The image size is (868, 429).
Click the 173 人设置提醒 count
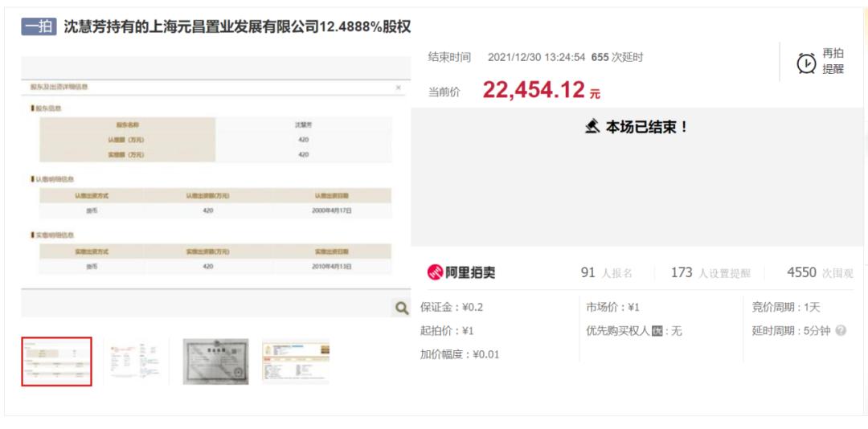click(710, 273)
